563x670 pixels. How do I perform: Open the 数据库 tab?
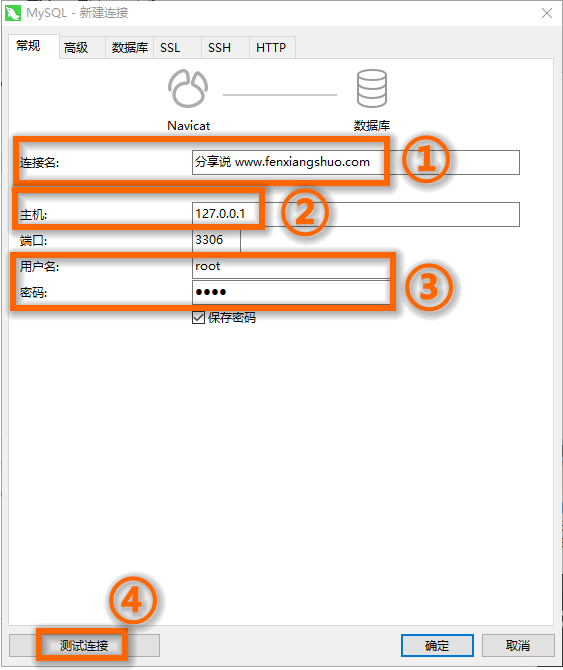pos(129,47)
